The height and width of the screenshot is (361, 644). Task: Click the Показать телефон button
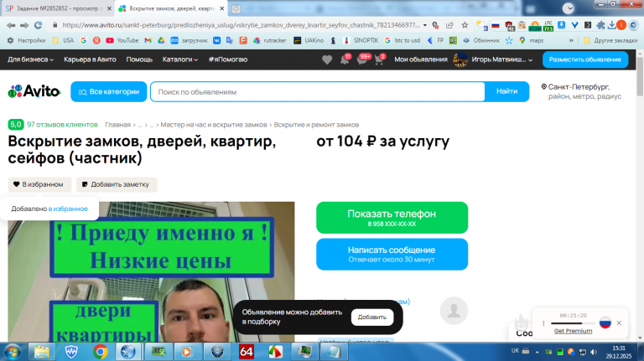click(x=392, y=218)
